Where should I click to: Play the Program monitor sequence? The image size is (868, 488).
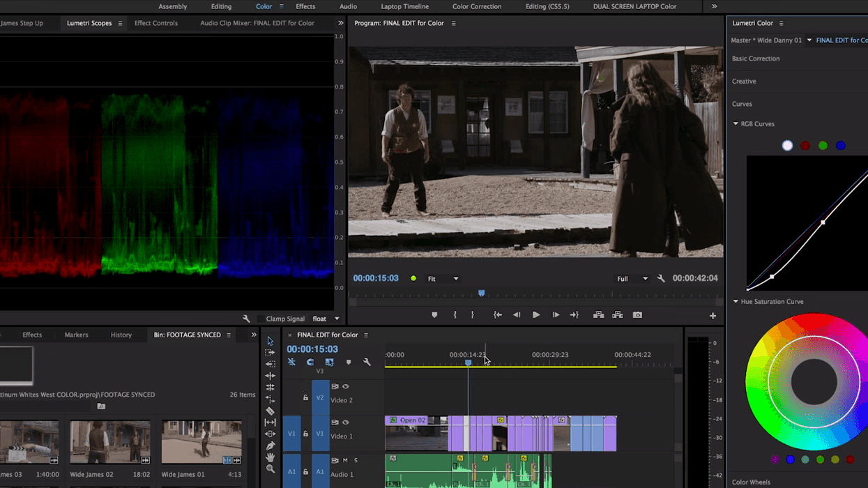(536, 315)
